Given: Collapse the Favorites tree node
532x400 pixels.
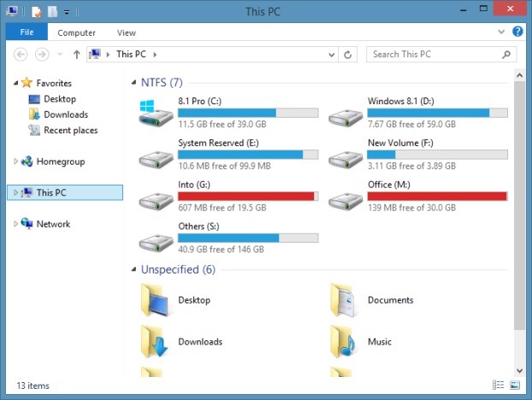Looking at the screenshot, I should (15, 83).
